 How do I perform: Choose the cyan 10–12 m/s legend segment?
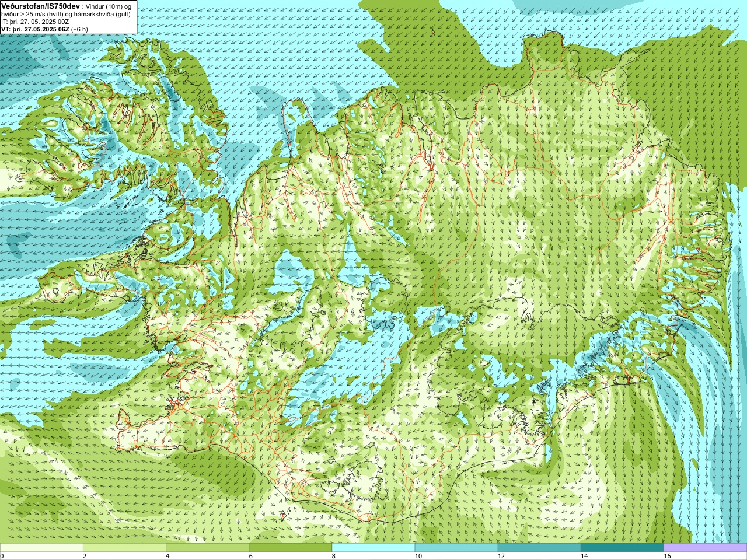tap(456, 548)
